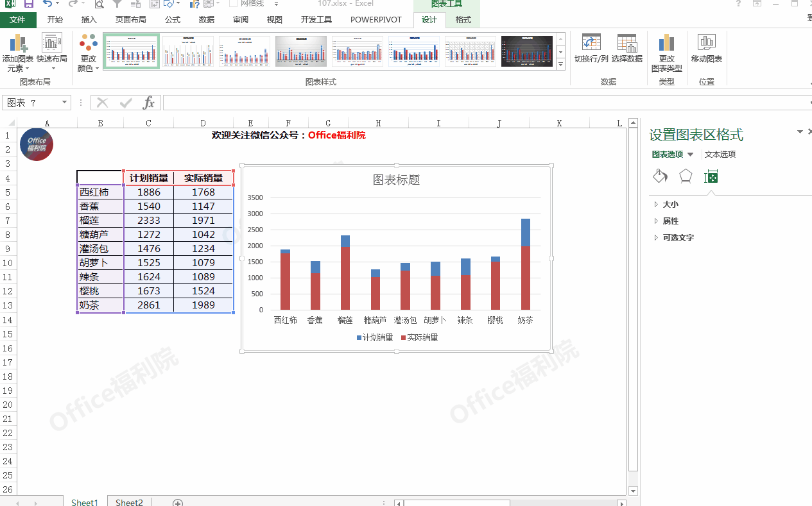The image size is (812, 506).
Task: Open Quick Layout (快速布局) gallery
Action: click(x=52, y=53)
